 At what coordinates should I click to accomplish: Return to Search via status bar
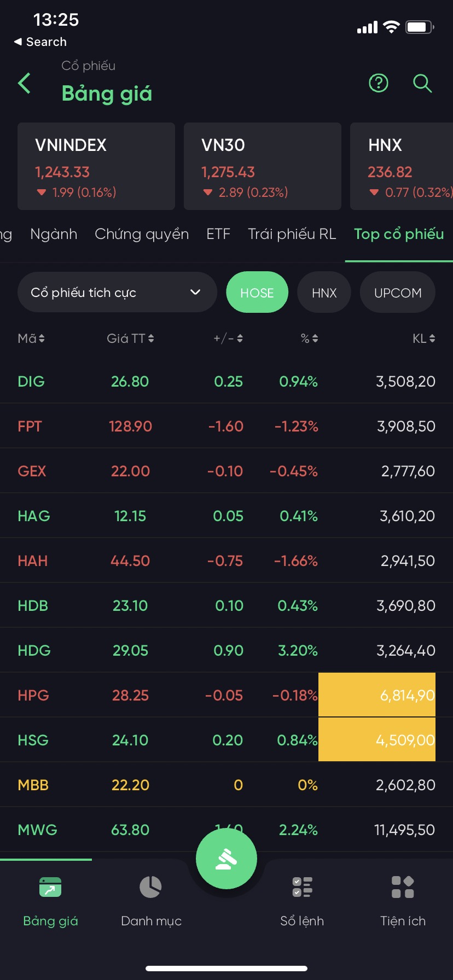click(x=40, y=42)
